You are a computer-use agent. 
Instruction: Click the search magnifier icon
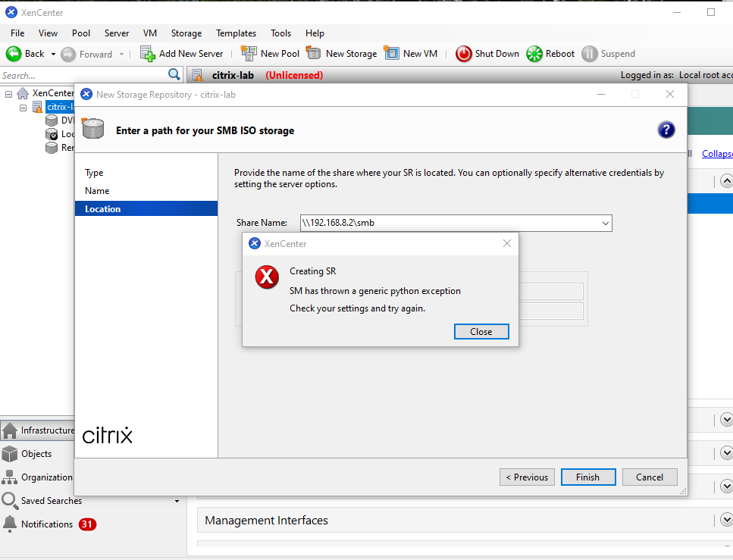pos(174,74)
